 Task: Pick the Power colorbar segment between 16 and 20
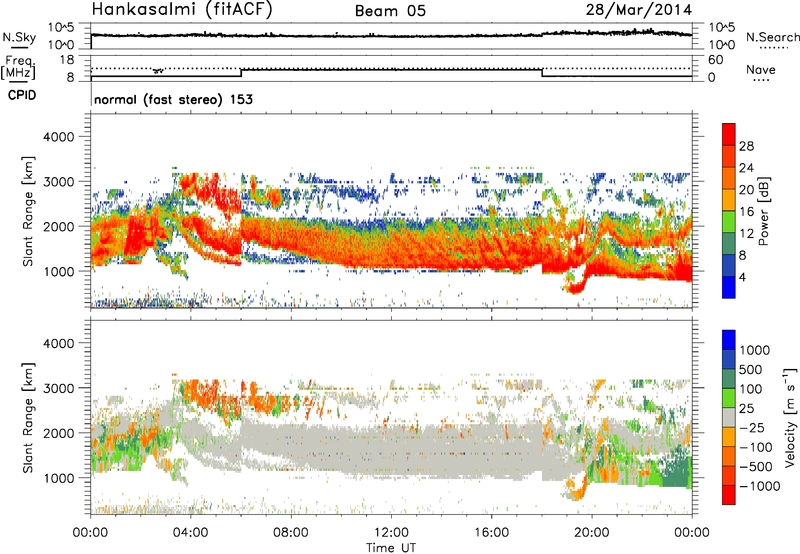point(729,199)
